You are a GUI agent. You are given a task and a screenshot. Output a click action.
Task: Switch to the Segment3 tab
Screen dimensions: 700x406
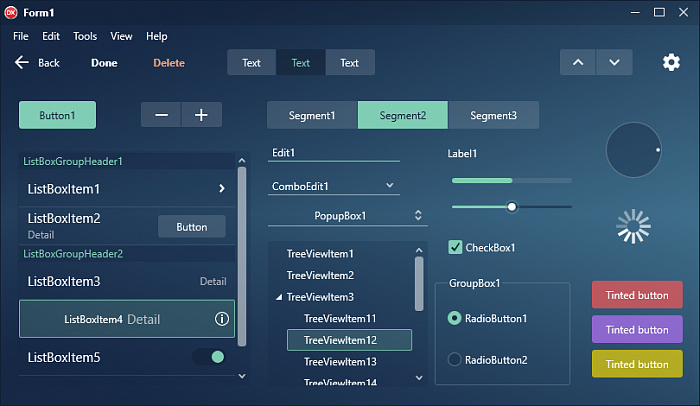[493, 115]
